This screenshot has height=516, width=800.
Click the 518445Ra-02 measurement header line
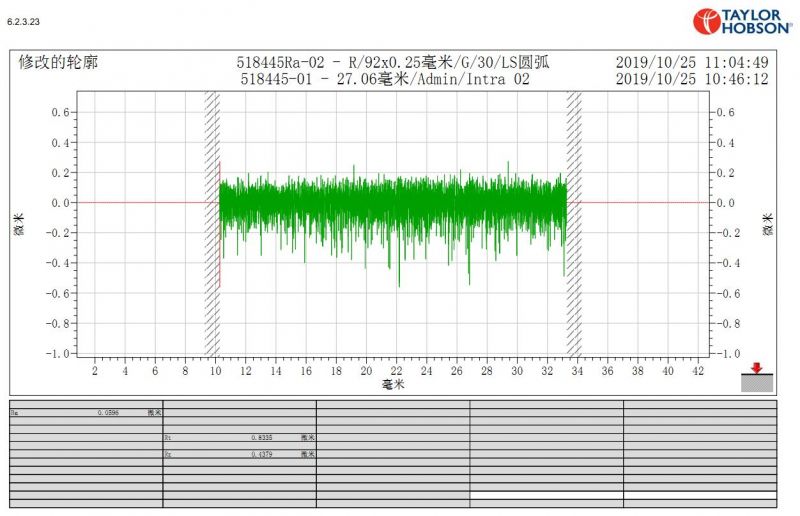tap(392, 63)
